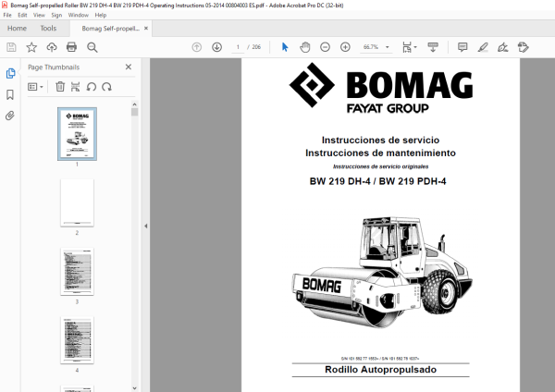This screenshot has width=555, height=392.
Task: Click the total page count '206'
Action: [x=256, y=47]
